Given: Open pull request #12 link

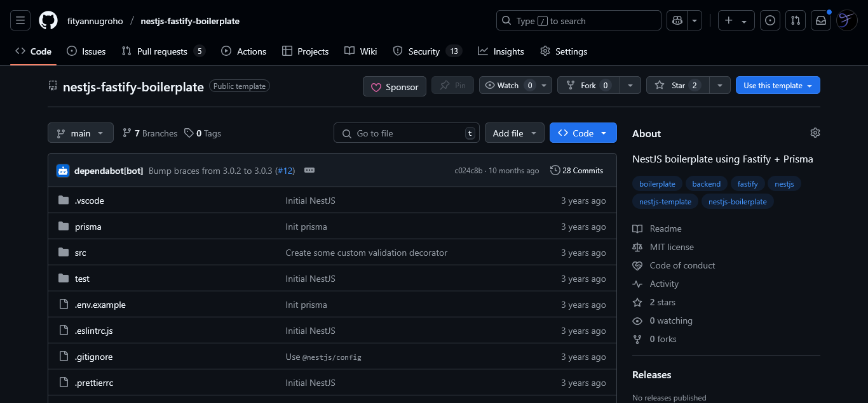Looking at the screenshot, I should click(x=285, y=171).
